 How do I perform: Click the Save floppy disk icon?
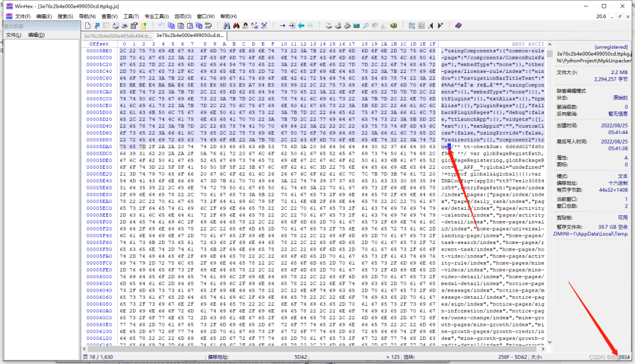pyautogui.click(x=106, y=25)
